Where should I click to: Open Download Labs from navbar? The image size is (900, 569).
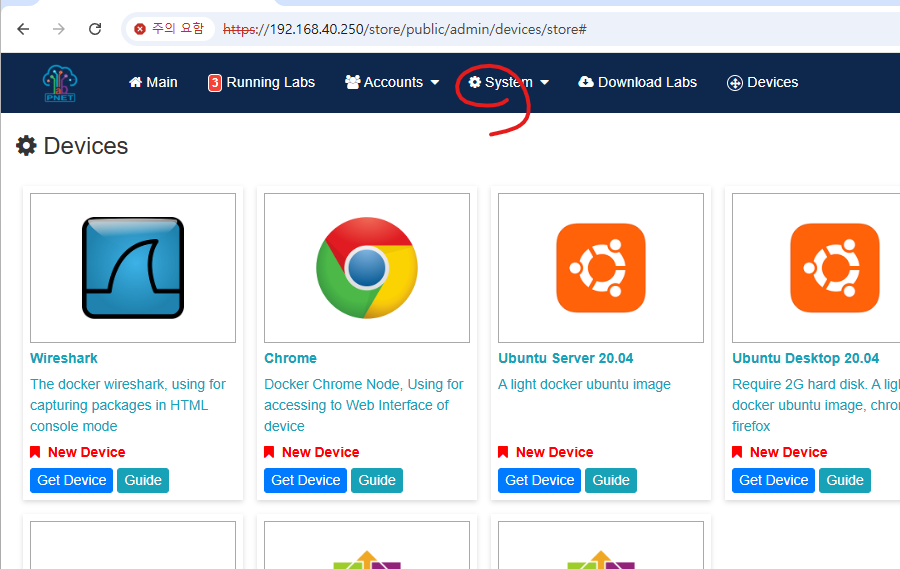pos(637,82)
